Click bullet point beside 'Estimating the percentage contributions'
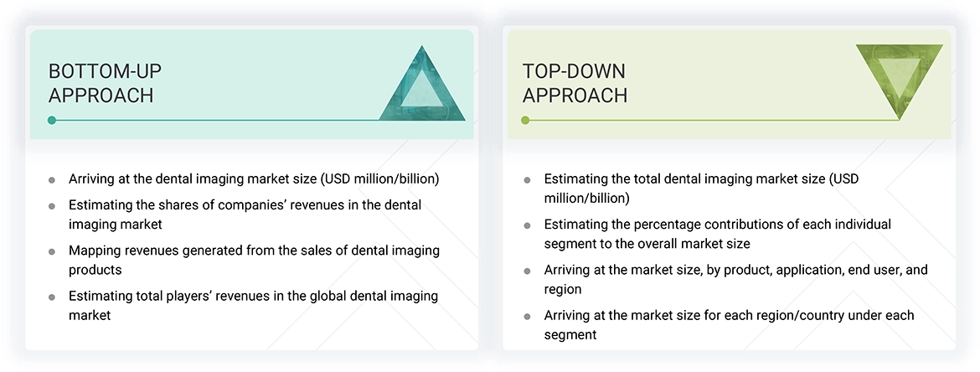 pyautogui.click(x=527, y=225)
